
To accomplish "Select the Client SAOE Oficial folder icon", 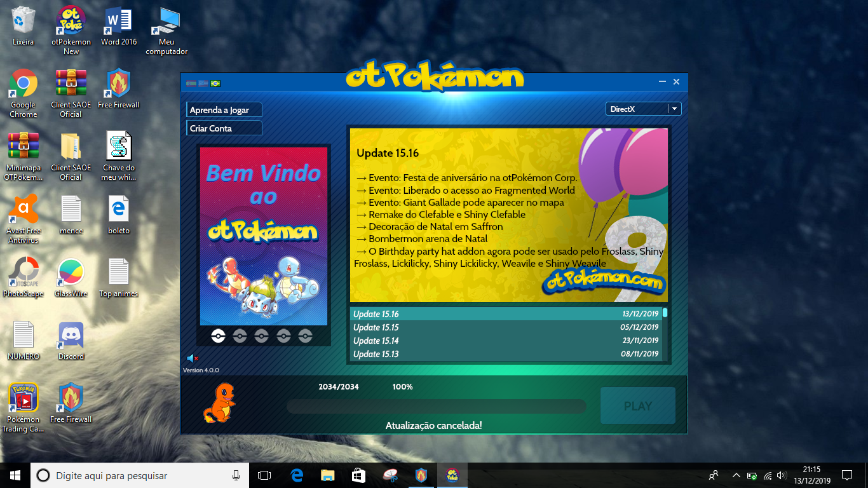I will pyautogui.click(x=71, y=156).
